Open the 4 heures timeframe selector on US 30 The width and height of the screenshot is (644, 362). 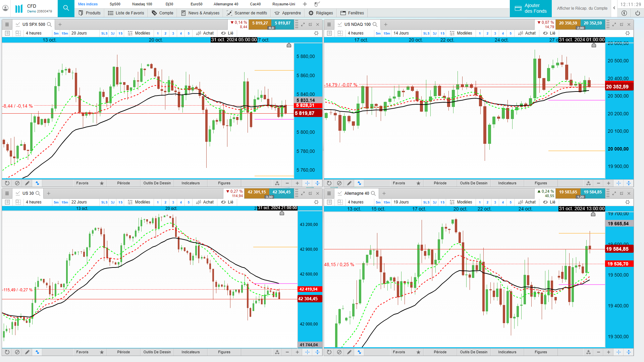(34, 202)
